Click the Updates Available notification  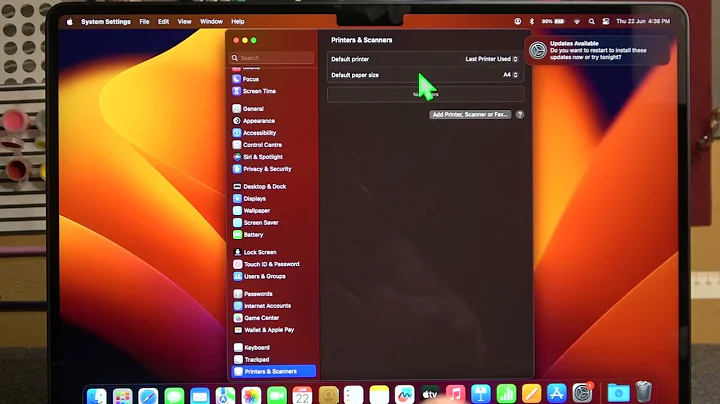597,50
